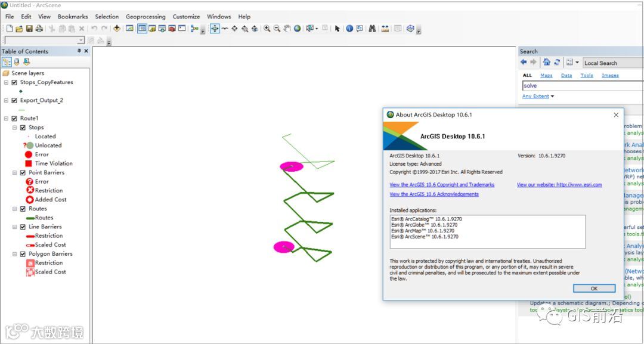Collapse the Export_Output_2 layer node
The image size is (644, 344).
[x=6, y=100]
